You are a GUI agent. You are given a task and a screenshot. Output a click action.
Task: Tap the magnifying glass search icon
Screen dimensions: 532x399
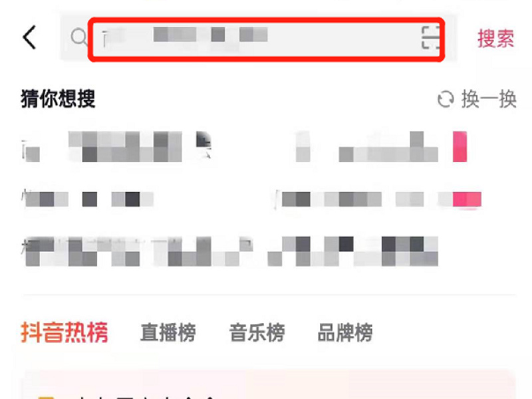[x=78, y=37]
